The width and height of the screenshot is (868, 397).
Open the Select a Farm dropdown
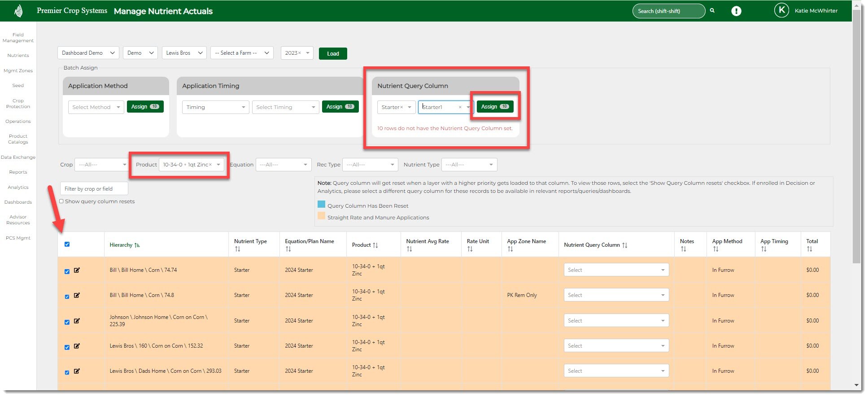[242, 53]
